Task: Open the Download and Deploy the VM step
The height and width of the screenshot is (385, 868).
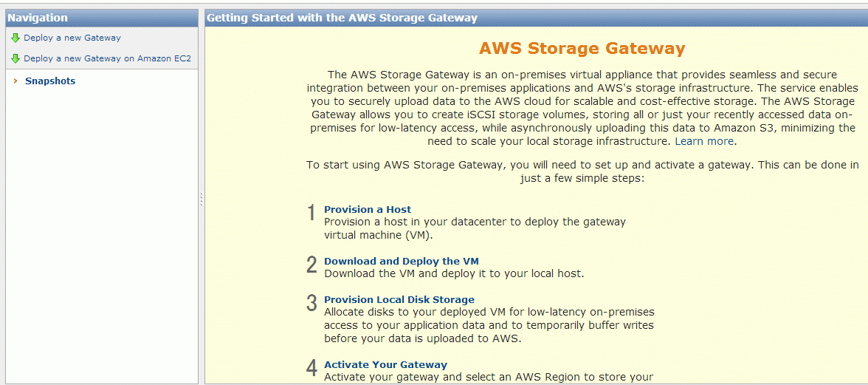Action: point(402,261)
